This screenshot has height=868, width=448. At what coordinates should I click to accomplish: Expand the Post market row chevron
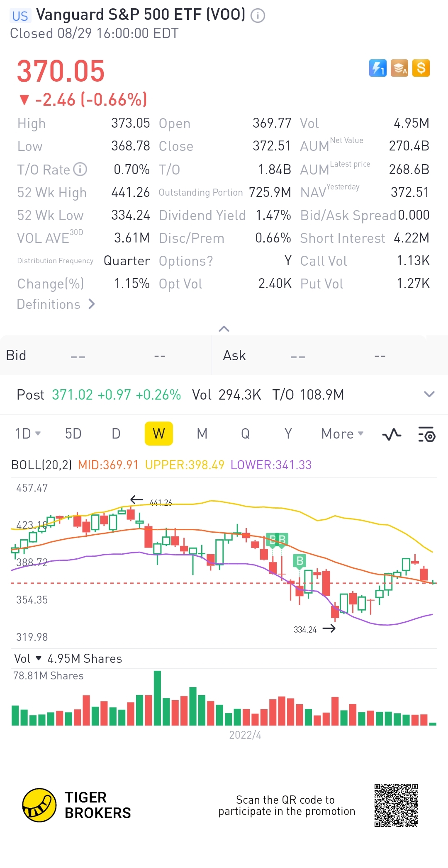(x=429, y=394)
